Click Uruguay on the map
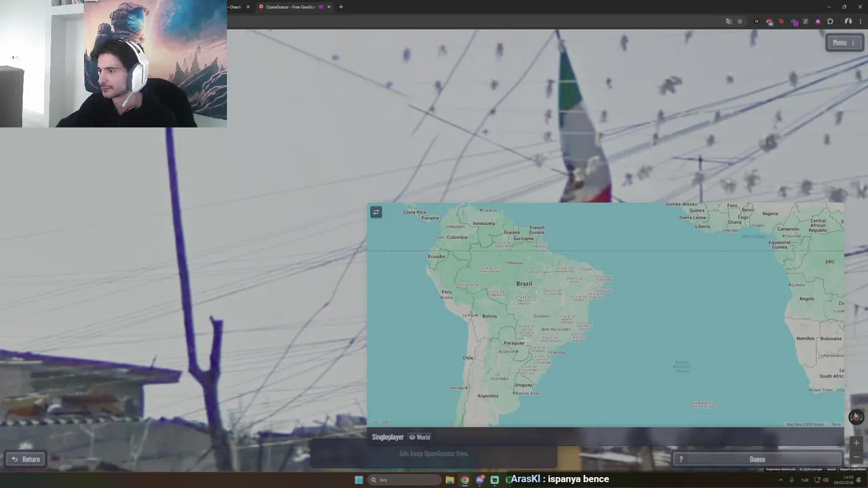 click(524, 385)
